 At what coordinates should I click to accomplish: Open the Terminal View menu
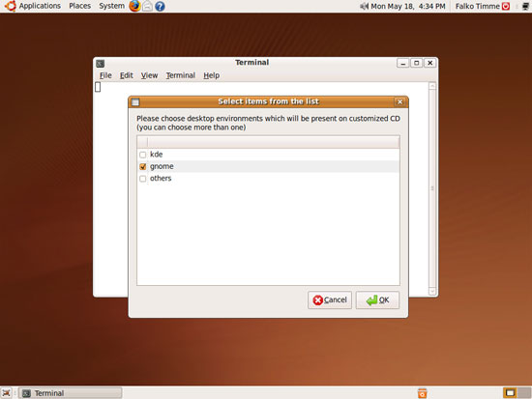(149, 75)
